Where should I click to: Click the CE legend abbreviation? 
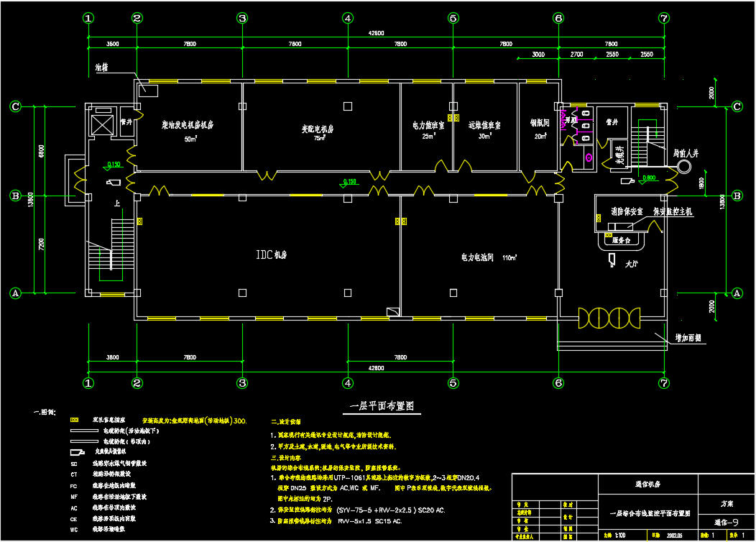click(74, 519)
